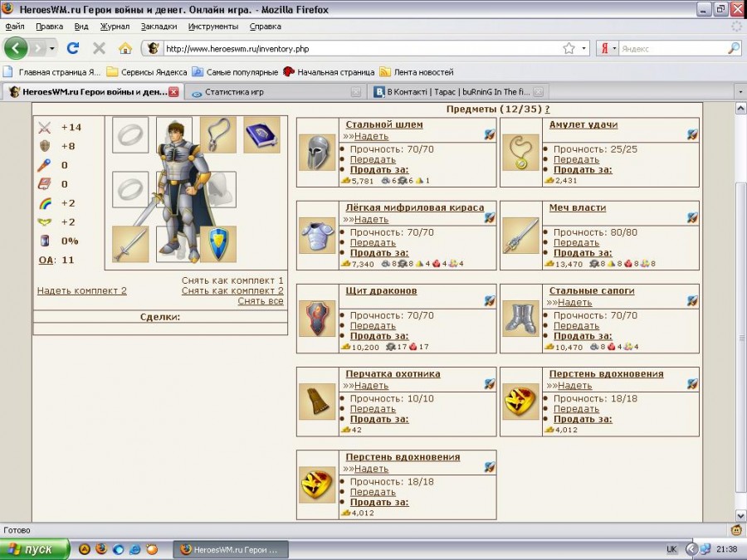Click Надеть link for Стальной шлем
This screenshot has height=560, width=747.
tap(372, 137)
